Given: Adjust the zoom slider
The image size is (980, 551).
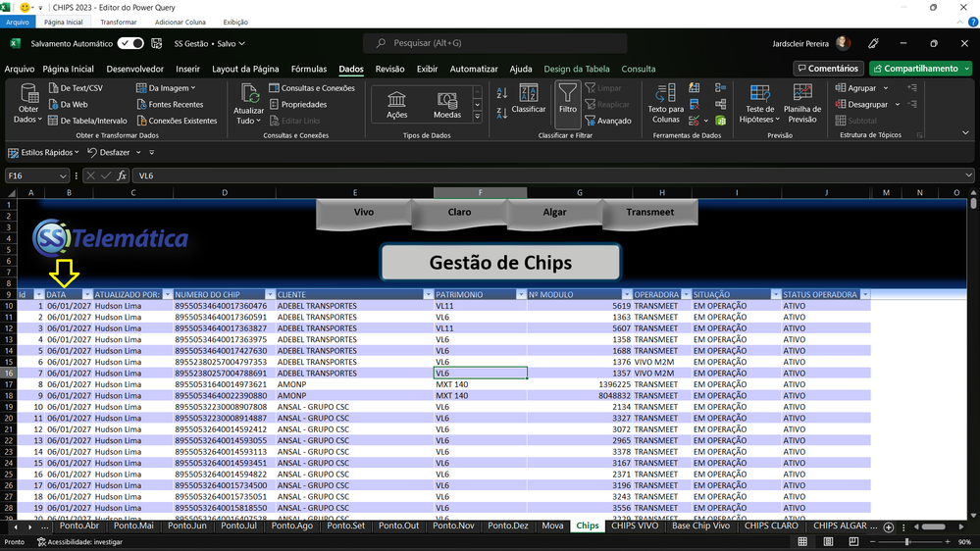Looking at the screenshot, I should click(907, 541).
